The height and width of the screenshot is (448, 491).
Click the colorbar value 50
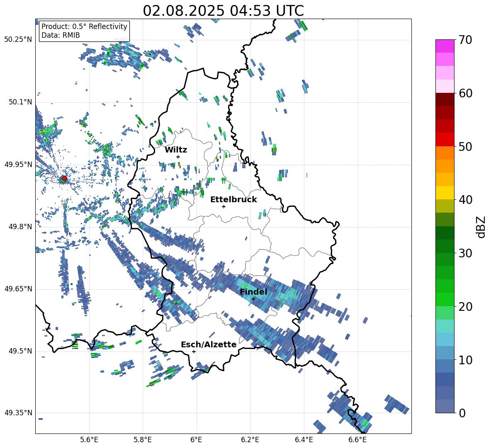click(465, 146)
